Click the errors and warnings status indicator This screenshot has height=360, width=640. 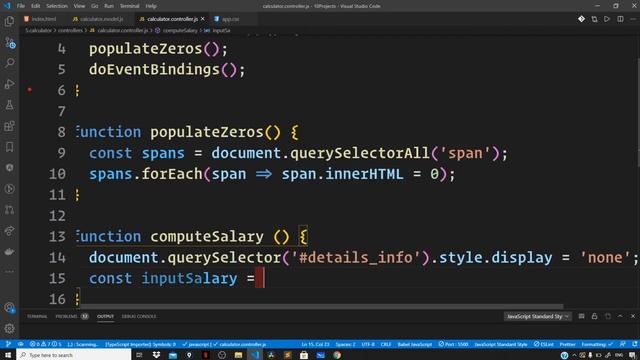point(45,344)
